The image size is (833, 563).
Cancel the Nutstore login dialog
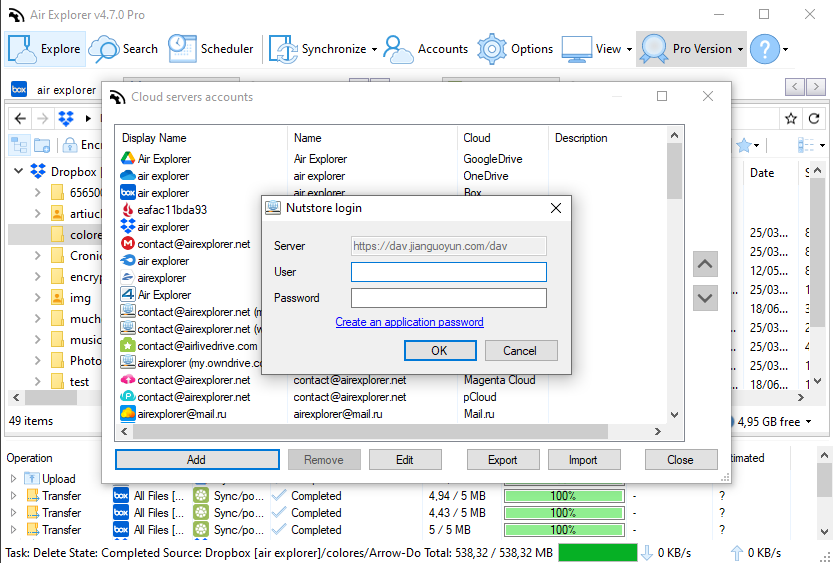tap(521, 351)
